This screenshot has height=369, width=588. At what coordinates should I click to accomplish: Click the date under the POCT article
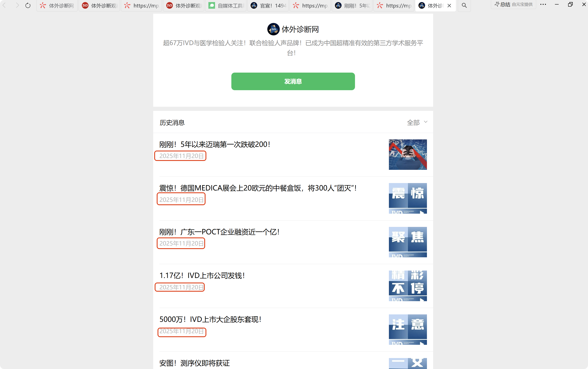pyautogui.click(x=182, y=243)
